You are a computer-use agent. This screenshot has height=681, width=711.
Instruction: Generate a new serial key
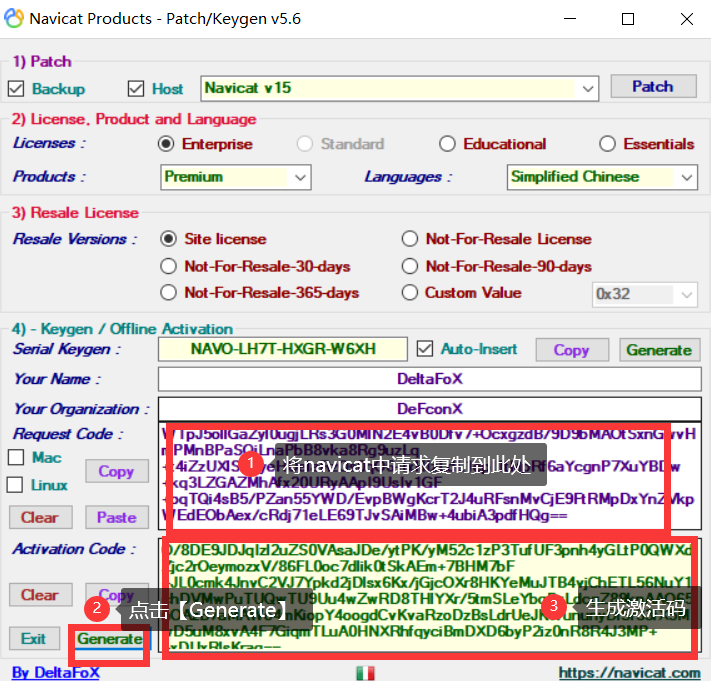point(660,350)
